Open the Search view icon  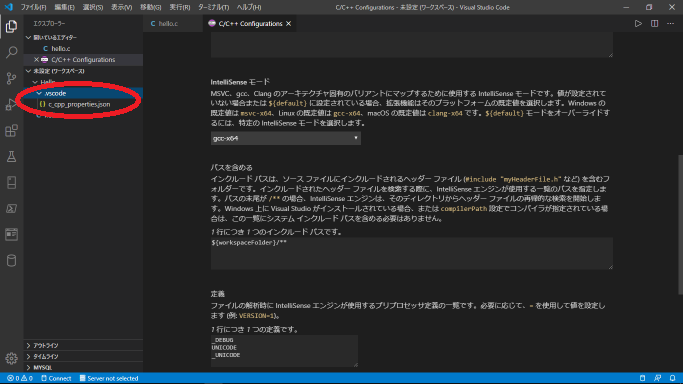pyautogui.click(x=11, y=52)
